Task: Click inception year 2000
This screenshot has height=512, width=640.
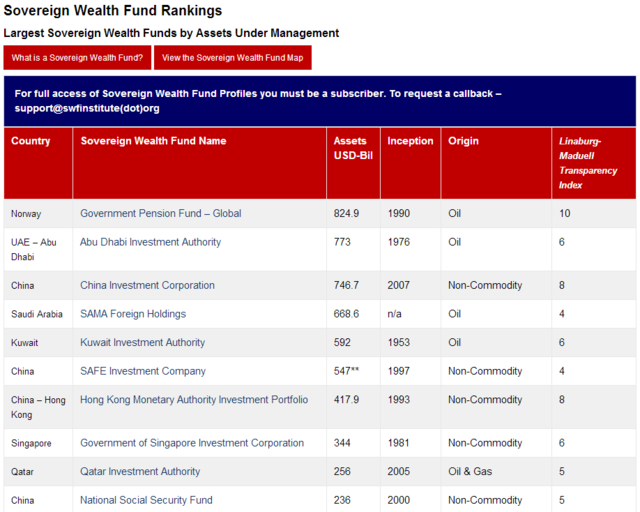Action: click(398, 500)
